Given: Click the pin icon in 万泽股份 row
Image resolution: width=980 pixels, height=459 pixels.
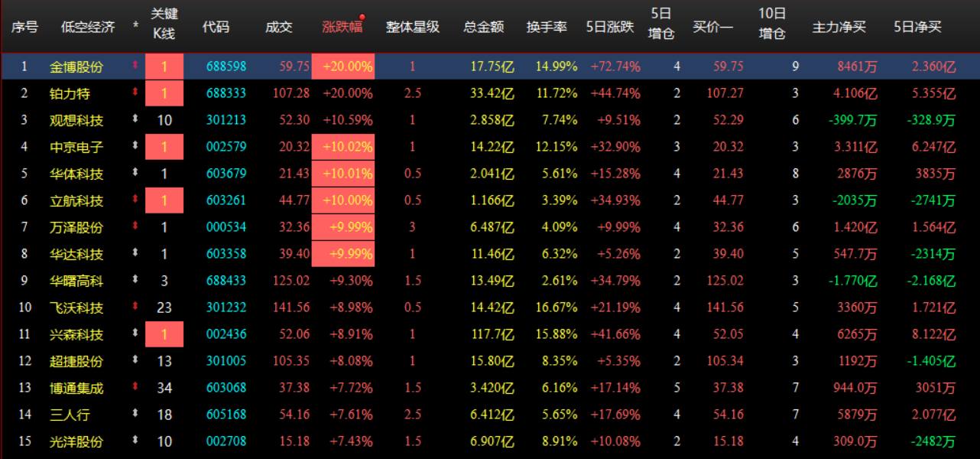Looking at the screenshot, I should 135,226.
